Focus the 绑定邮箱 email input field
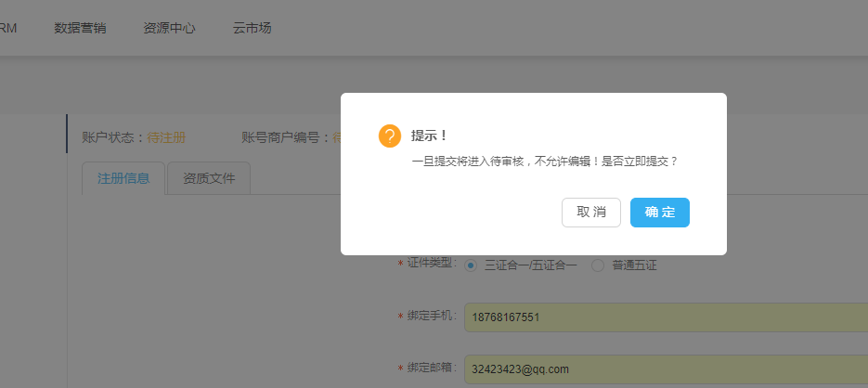The width and height of the screenshot is (868, 388). (665, 369)
